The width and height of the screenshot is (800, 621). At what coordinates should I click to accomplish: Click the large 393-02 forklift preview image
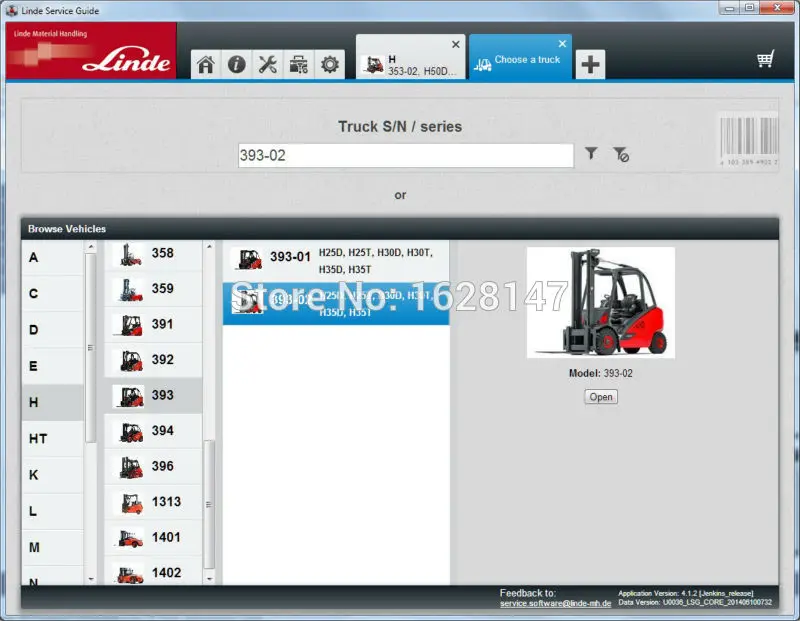pos(601,303)
